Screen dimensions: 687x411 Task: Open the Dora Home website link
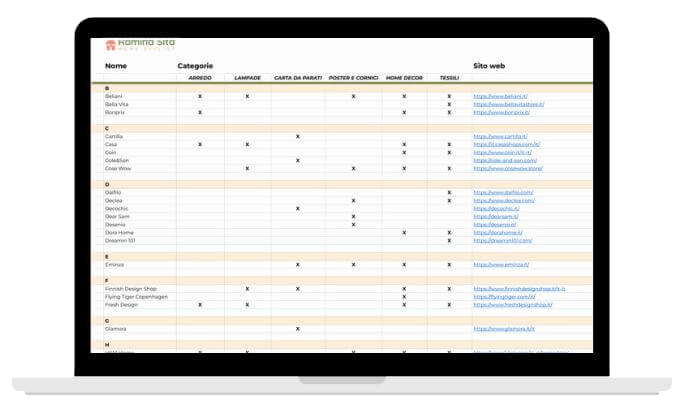click(498, 233)
